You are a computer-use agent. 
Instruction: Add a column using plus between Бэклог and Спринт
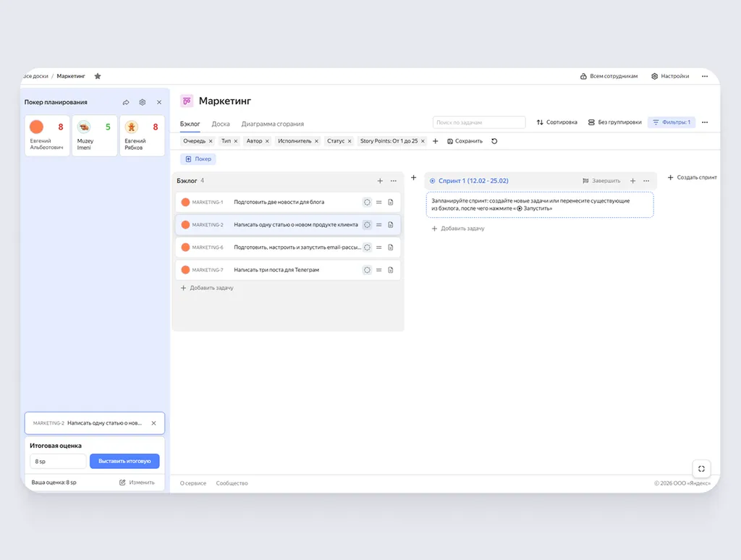413,178
